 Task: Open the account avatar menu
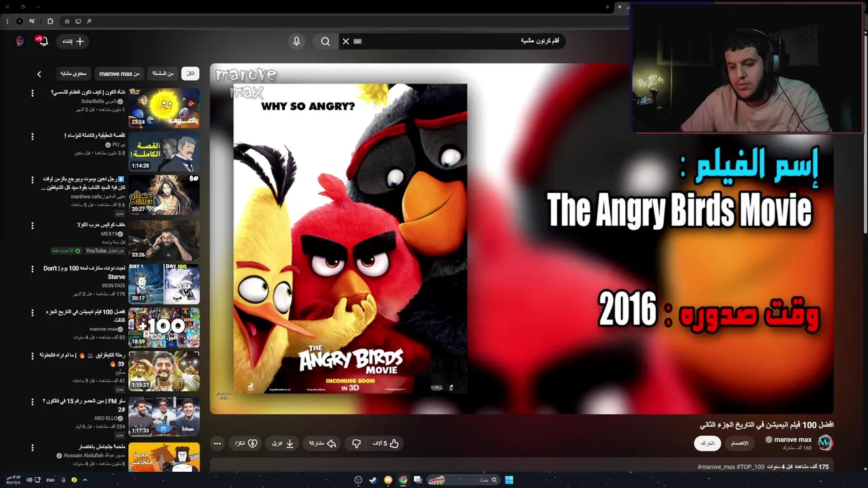tap(20, 41)
